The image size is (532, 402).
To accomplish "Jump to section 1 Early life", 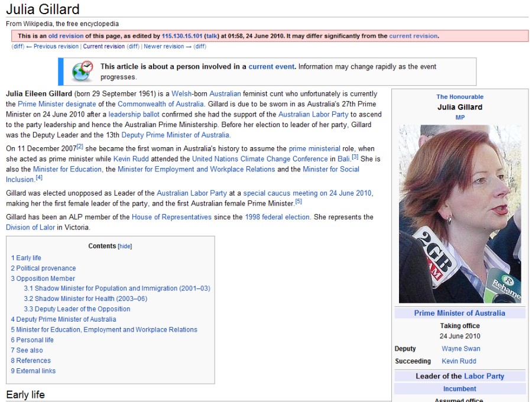I will 26,258.
